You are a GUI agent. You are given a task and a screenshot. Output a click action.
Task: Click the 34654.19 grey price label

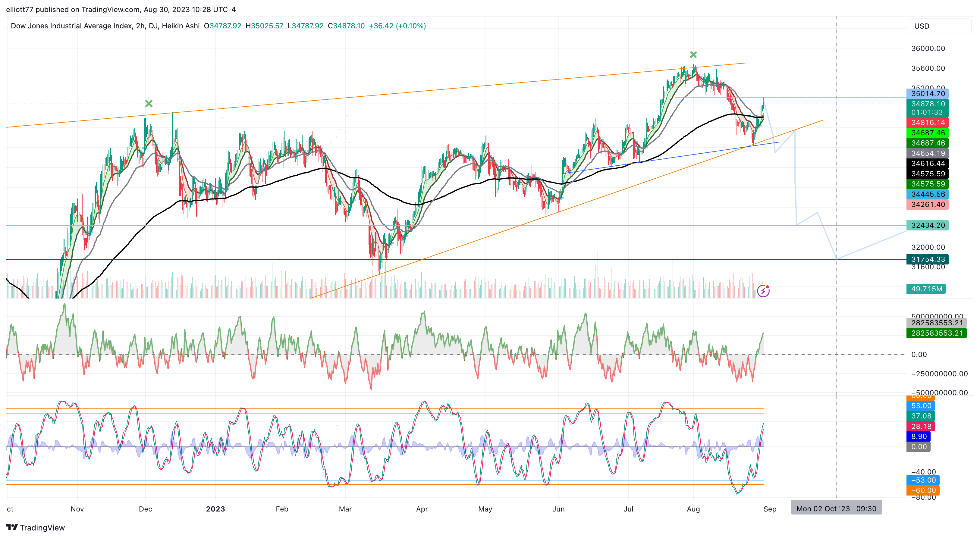[928, 153]
